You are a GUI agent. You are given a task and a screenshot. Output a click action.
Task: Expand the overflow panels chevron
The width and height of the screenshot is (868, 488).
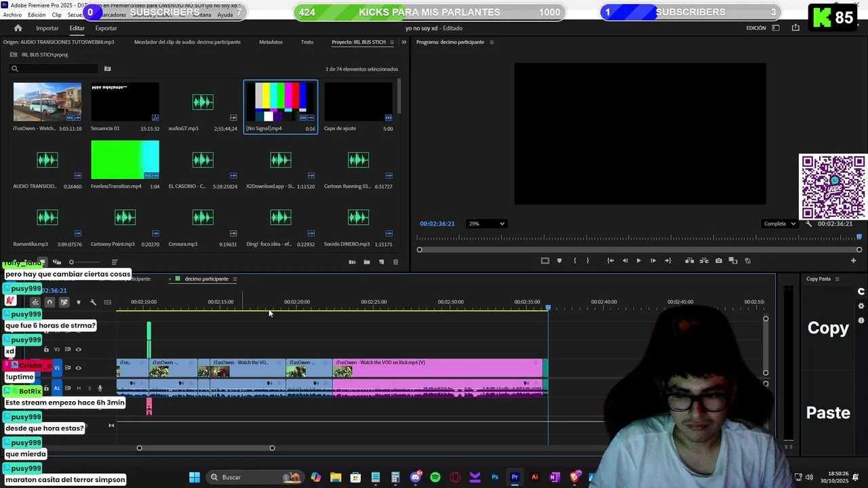click(x=404, y=42)
